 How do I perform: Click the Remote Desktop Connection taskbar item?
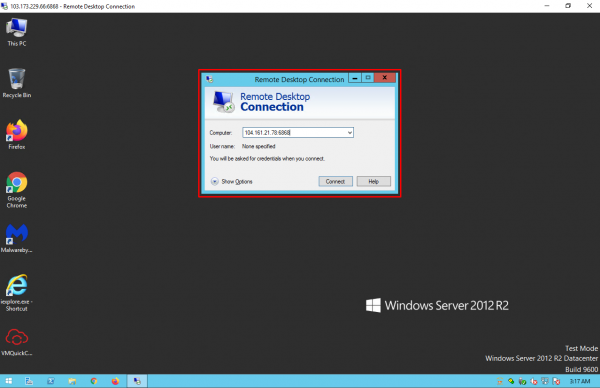pos(137,381)
